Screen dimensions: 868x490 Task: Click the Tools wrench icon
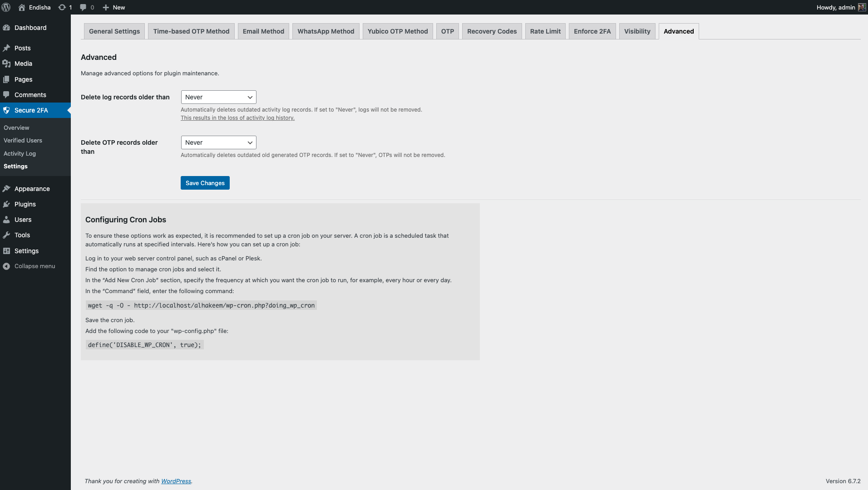coord(6,235)
